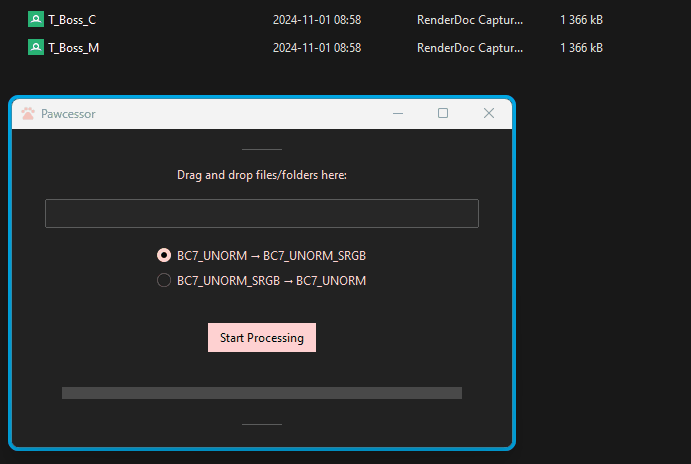Click the T_Boss_M RenderDoc file icon

click(x=36, y=47)
